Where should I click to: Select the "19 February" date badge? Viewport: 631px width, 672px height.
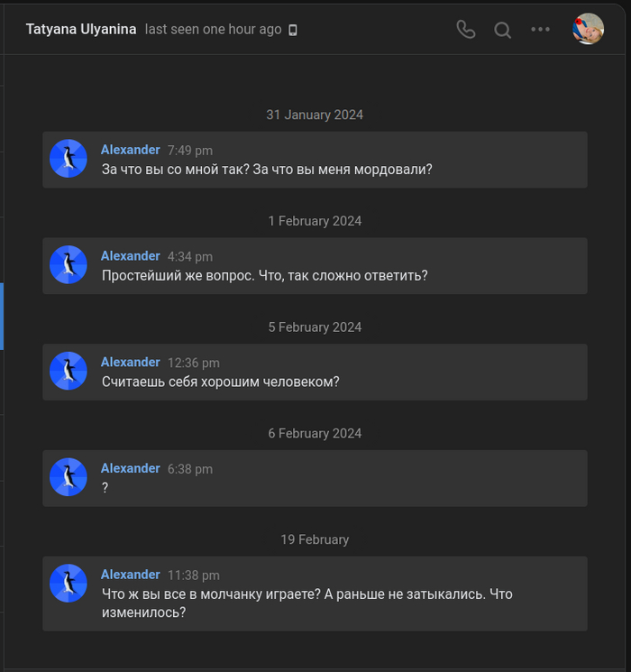[x=315, y=539]
